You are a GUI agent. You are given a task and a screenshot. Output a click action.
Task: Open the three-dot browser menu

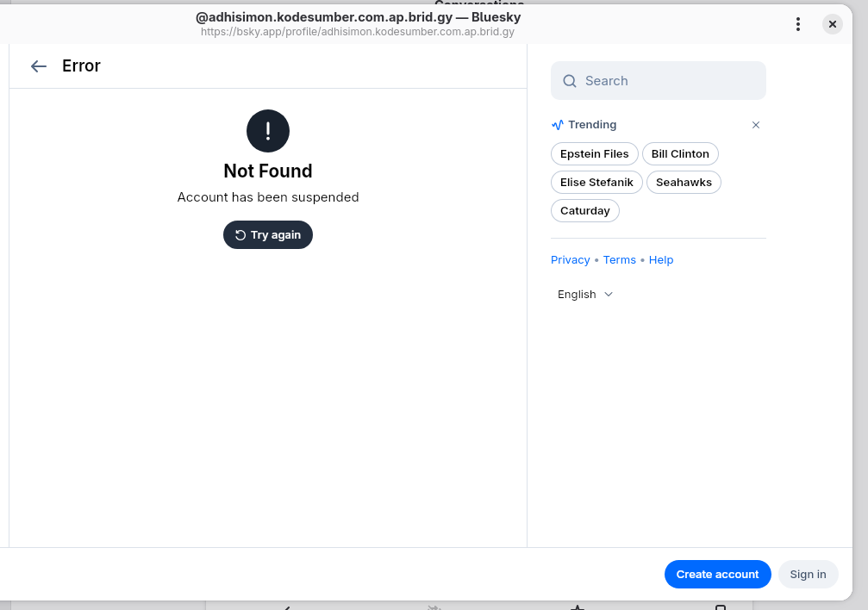pyautogui.click(x=798, y=24)
